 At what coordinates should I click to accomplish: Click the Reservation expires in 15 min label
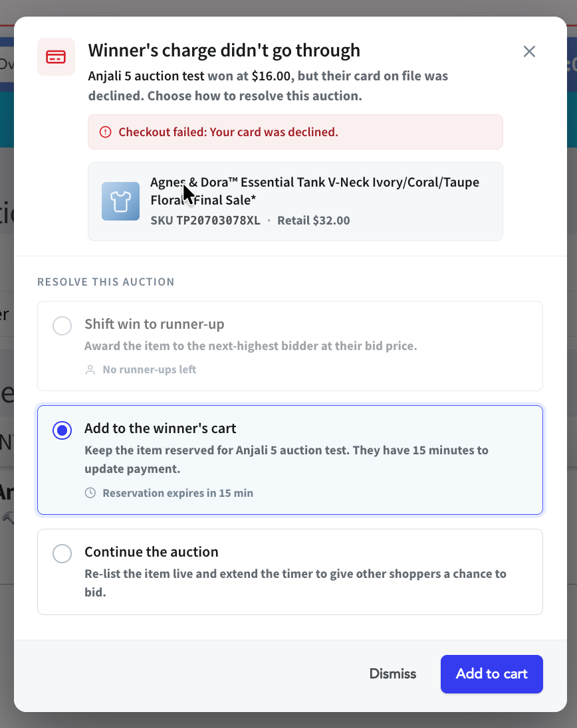point(178,493)
